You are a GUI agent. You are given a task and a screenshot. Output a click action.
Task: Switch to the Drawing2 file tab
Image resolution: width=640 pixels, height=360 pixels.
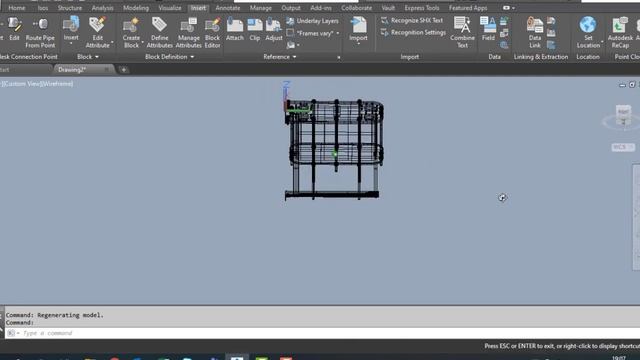(72, 69)
